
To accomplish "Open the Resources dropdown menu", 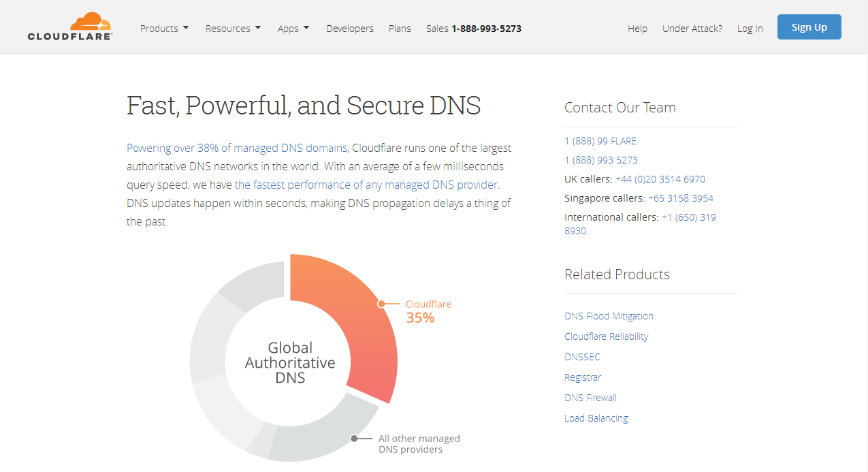I will tap(234, 29).
